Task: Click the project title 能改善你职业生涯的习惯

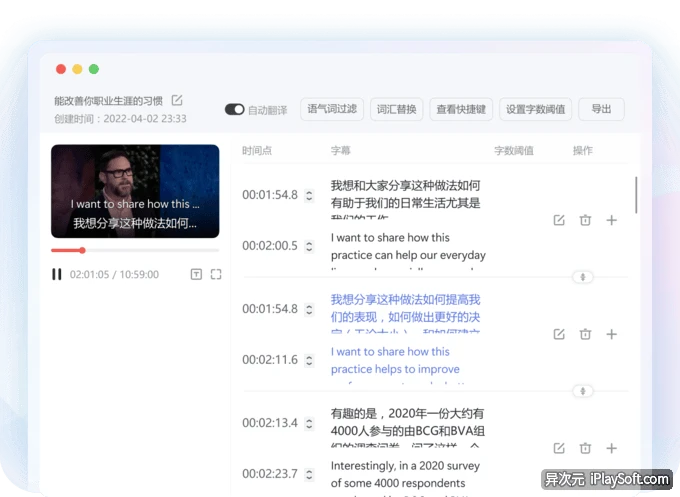Action: pos(108,101)
